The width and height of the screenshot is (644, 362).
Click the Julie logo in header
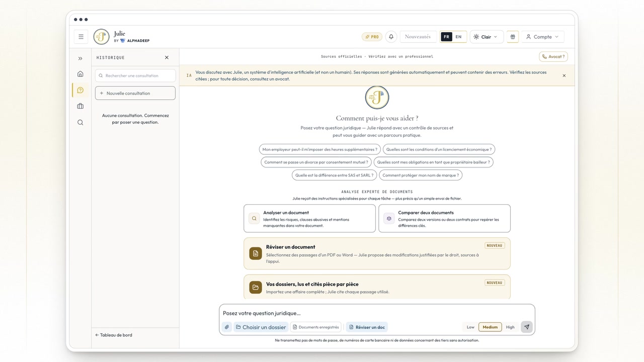tap(102, 37)
